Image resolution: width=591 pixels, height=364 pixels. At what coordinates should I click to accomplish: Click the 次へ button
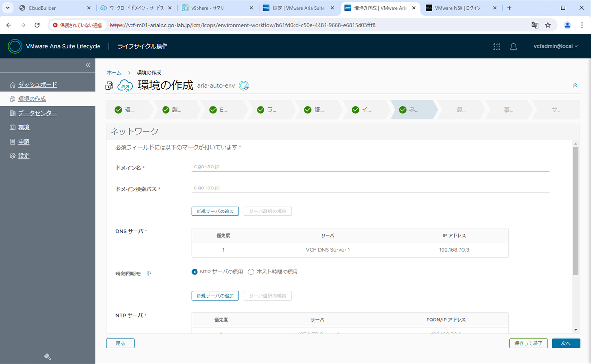pyautogui.click(x=566, y=343)
